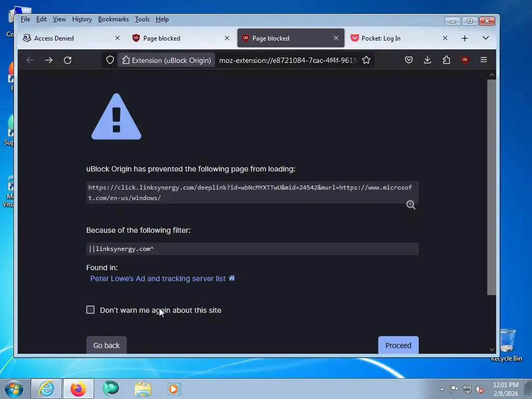The image size is (532, 399).
Task: Open the Edit menu
Action: click(x=42, y=19)
